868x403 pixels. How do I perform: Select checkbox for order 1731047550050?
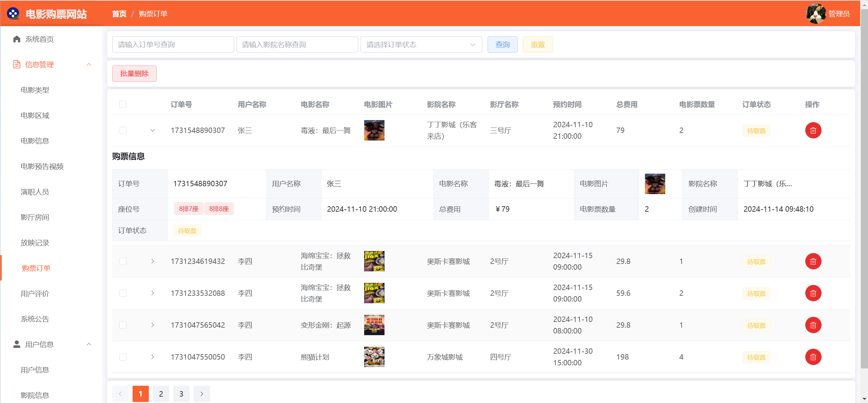tap(123, 357)
